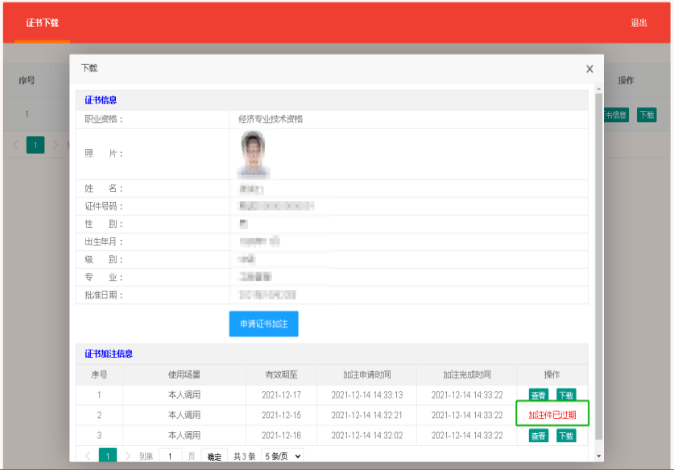The width and height of the screenshot is (674, 470).
Task: Click next page arrow in background list
Action: (x=55, y=145)
